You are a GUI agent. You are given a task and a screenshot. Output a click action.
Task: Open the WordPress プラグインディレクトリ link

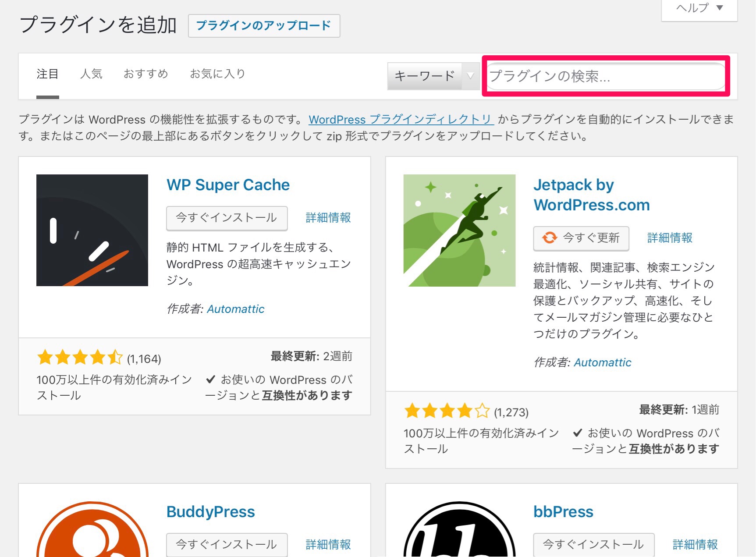tap(401, 120)
